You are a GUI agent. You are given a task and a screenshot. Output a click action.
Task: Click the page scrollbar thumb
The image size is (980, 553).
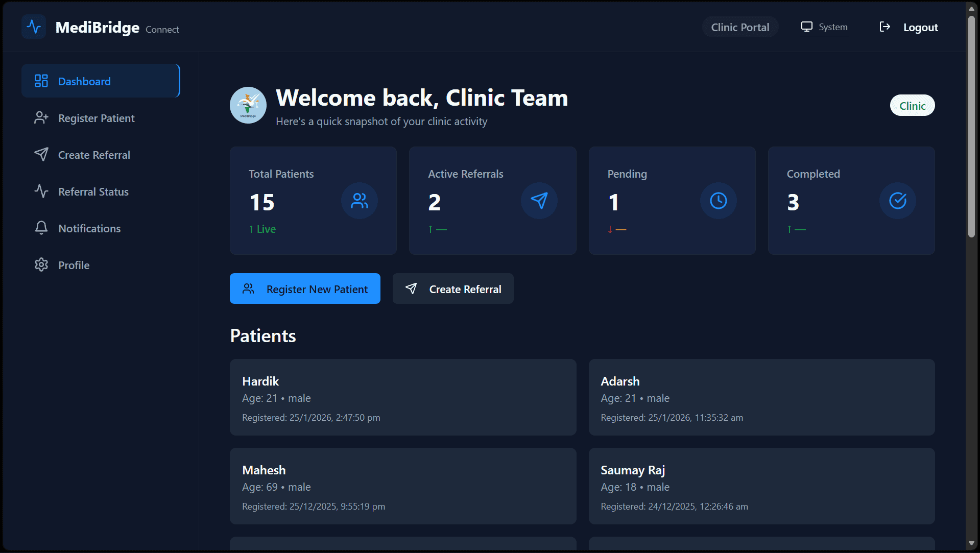tap(972, 126)
